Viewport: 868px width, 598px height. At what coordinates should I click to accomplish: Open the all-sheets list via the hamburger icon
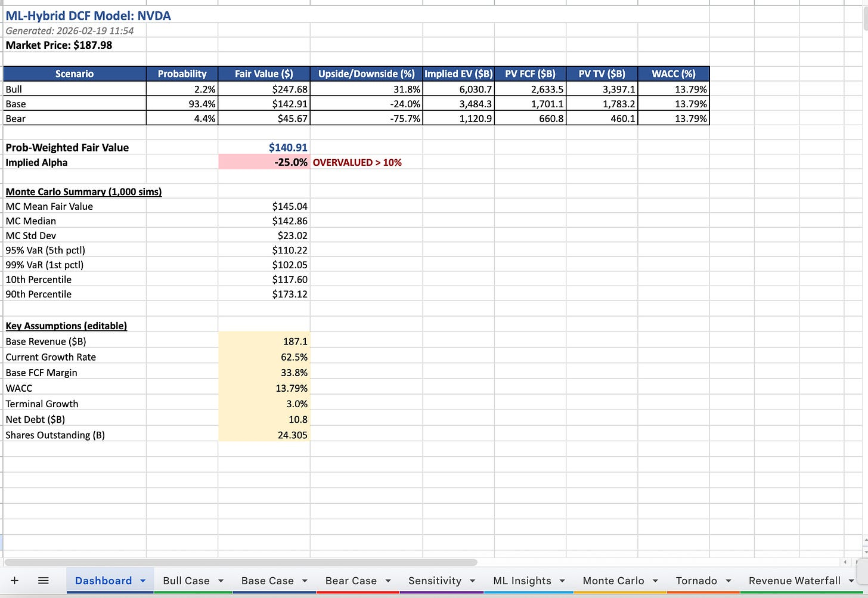point(42,580)
